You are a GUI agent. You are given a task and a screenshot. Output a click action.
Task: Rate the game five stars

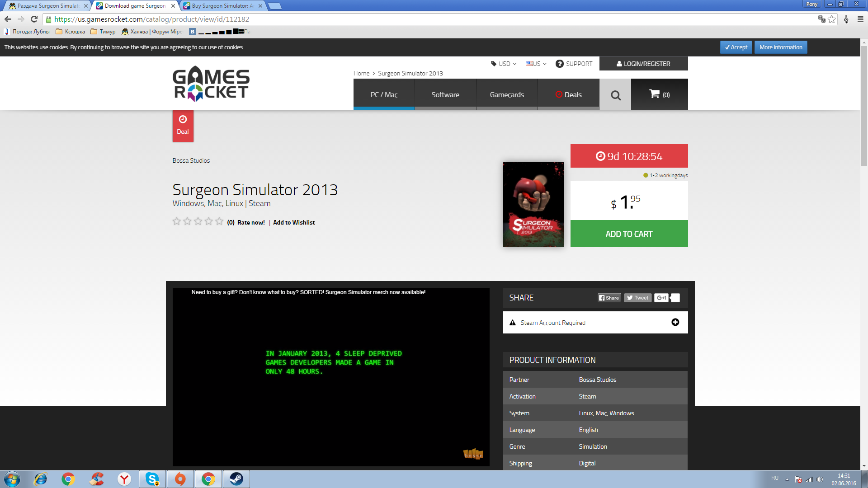[x=219, y=221]
